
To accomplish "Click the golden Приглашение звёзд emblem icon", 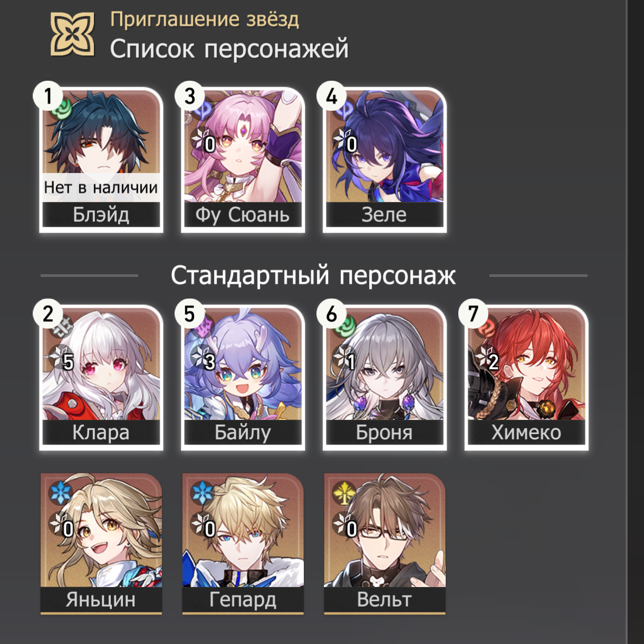I will (x=72, y=34).
